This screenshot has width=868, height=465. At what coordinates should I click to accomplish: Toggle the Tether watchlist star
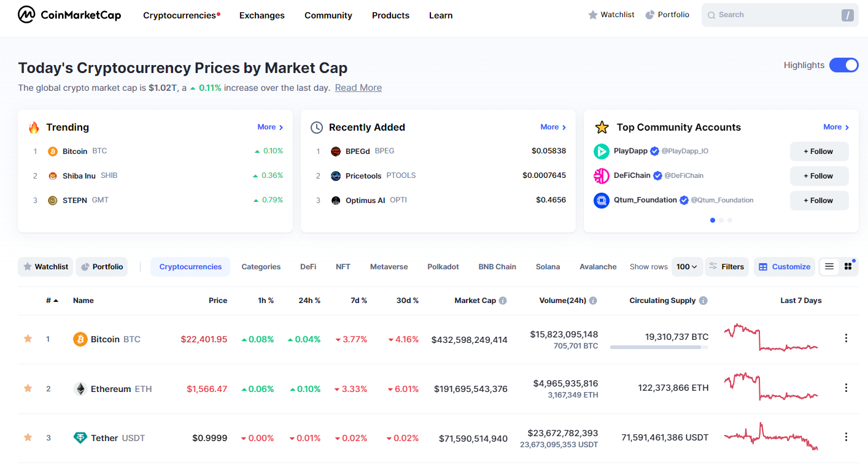pyautogui.click(x=28, y=437)
